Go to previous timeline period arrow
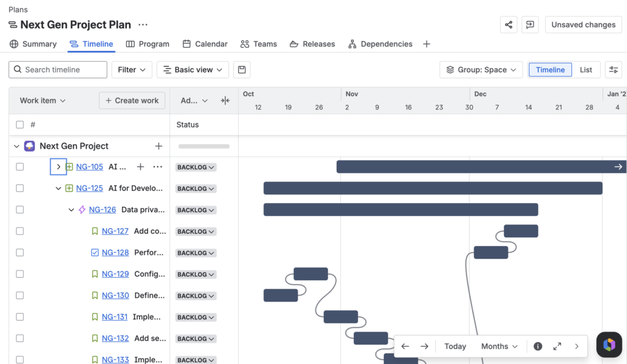The height and width of the screenshot is (364, 627). click(x=405, y=346)
